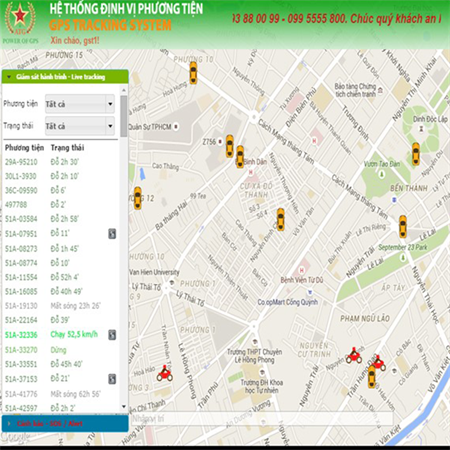450x450 pixels.
Task: Select the red motorbike marker near Hoà Hảo
Action: point(165,374)
